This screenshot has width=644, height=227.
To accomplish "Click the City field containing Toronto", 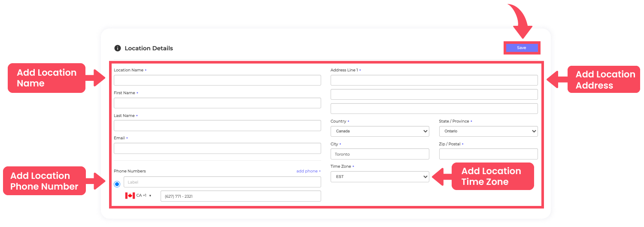I will 380,154.
